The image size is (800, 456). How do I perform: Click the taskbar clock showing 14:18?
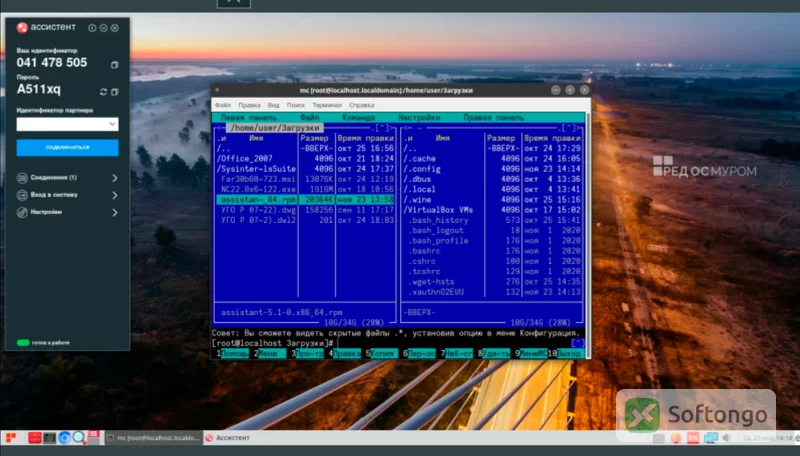pos(767,438)
